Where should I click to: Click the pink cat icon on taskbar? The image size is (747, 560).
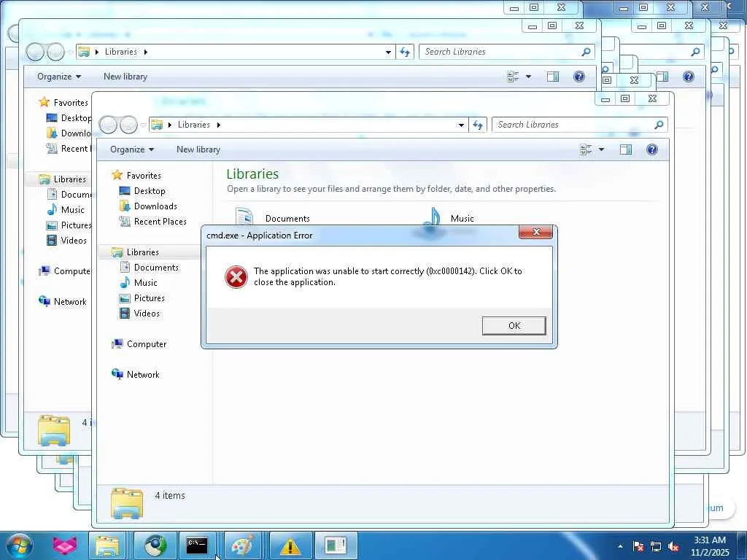(x=64, y=545)
